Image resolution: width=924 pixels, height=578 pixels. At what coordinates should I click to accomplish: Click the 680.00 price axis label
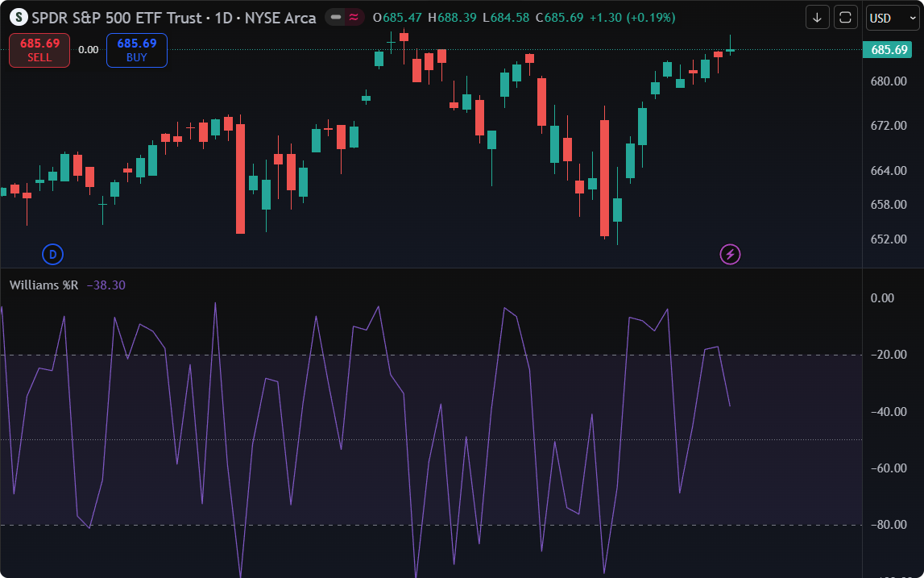coord(889,81)
